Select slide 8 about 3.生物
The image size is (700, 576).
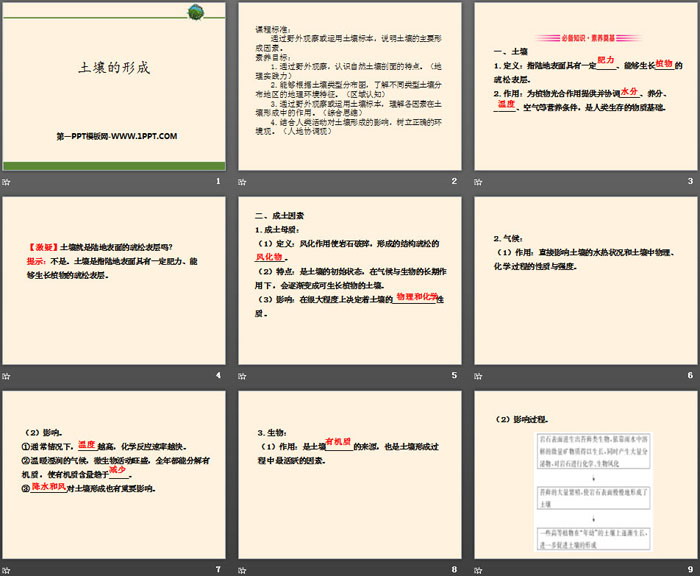tap(350, 475)
